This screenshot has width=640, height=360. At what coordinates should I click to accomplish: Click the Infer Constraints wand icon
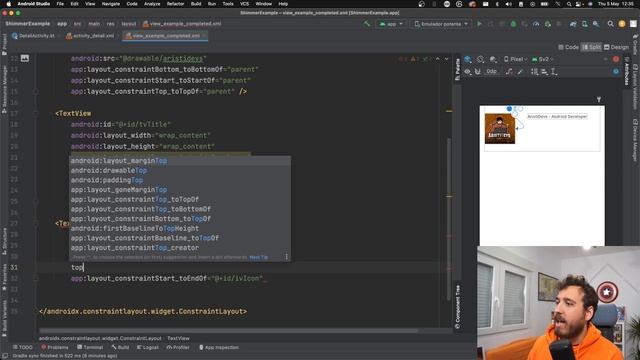click(520, 71)
